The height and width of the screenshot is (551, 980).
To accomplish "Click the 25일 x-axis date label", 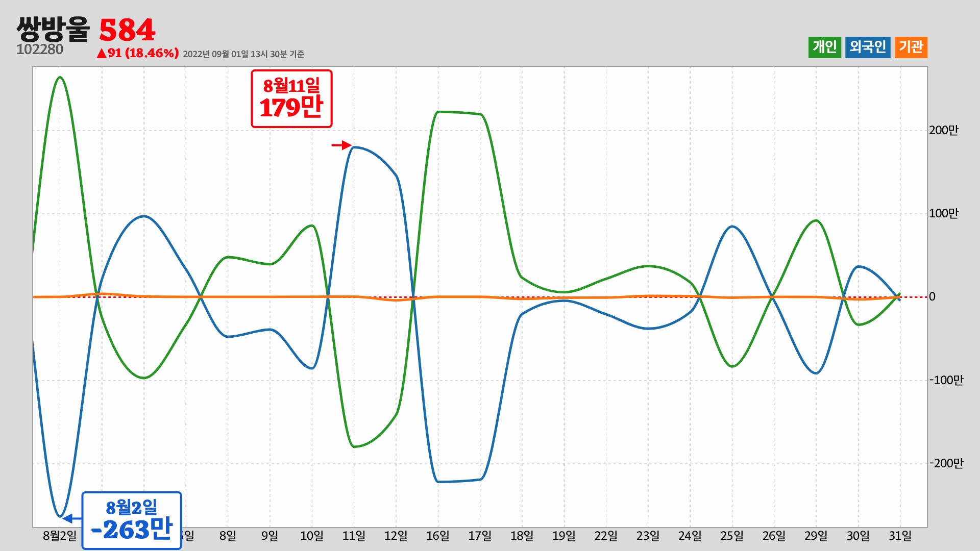I will pos(732,536).
